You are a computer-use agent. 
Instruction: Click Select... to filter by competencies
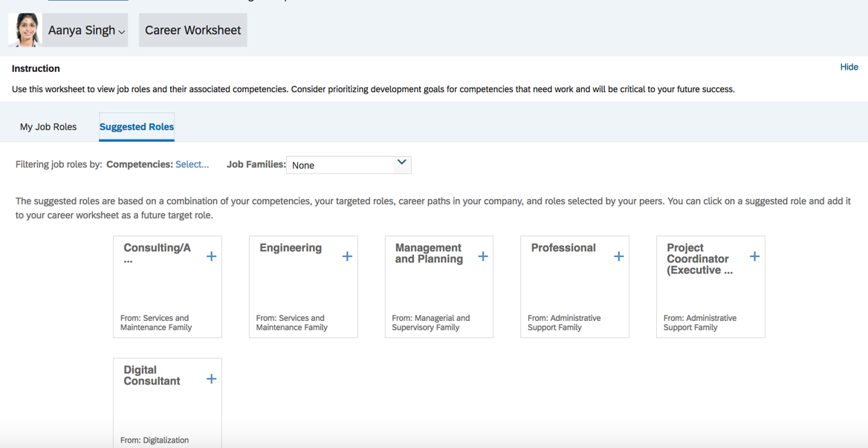[192, 164]
